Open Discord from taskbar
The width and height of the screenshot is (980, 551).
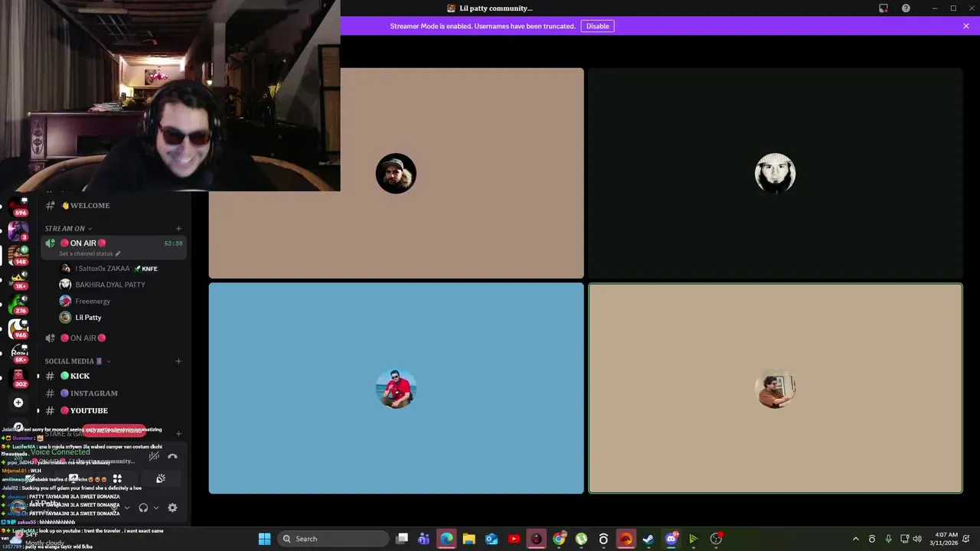[671, 539]
